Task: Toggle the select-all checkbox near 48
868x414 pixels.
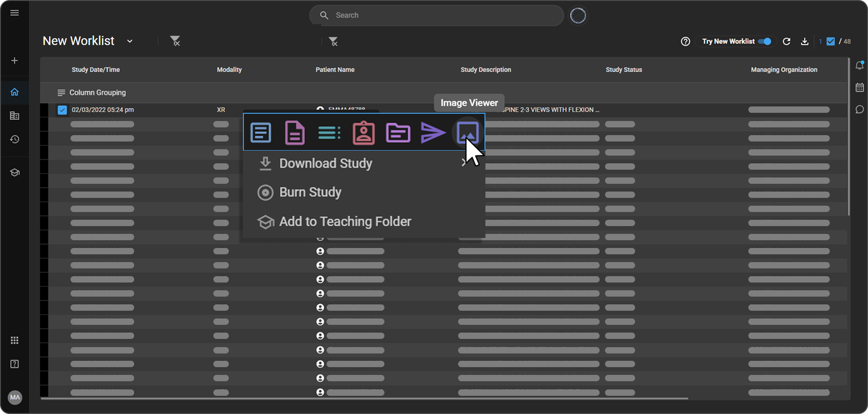Action: [x=831, y=41]
